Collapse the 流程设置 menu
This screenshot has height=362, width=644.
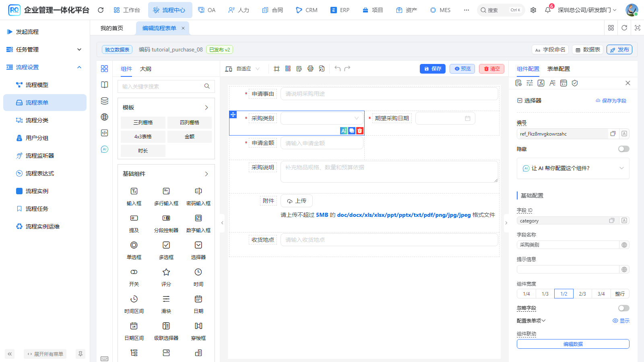[45, 67]
